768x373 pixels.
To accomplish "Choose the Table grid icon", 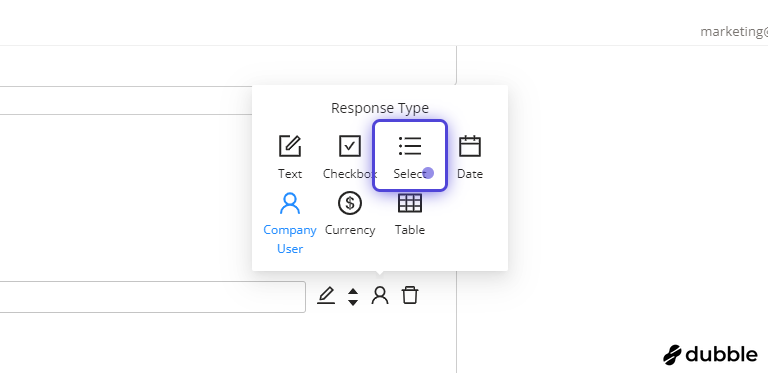I will point(410,203).
